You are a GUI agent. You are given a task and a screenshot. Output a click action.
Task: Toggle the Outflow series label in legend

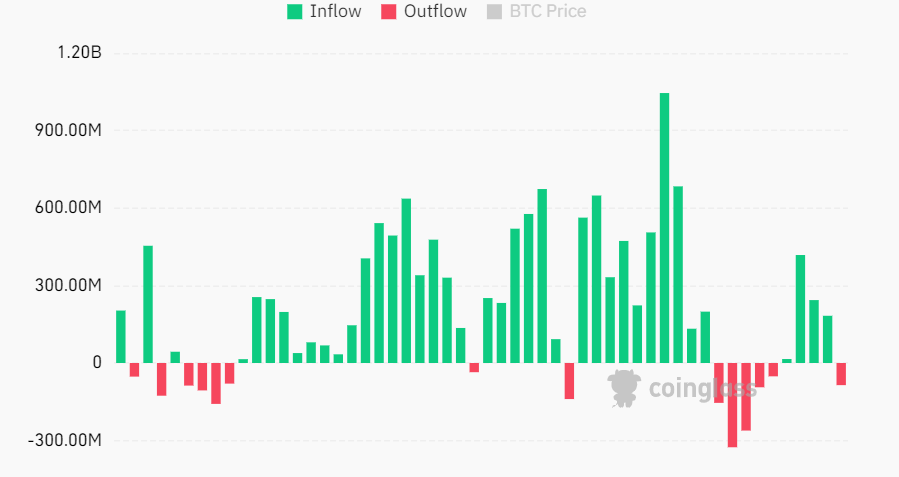tap(435, 12)
